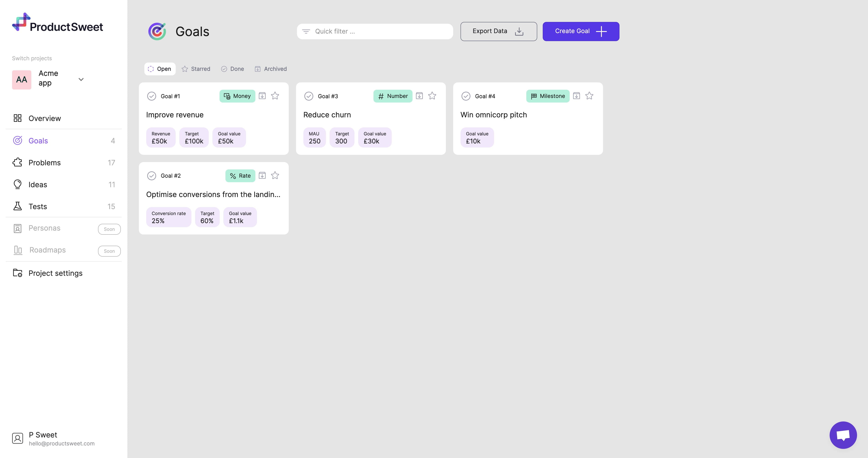Click the Create Goal button
Image resolution: width=868 pixels, height=458 pixels.
coord(581,31)
